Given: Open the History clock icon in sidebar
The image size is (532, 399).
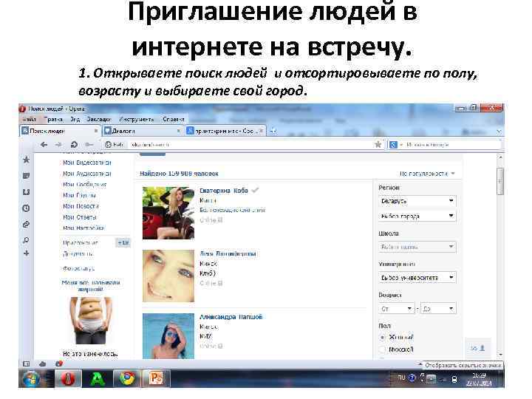Looking at the screenshot, I should [26, 208].
